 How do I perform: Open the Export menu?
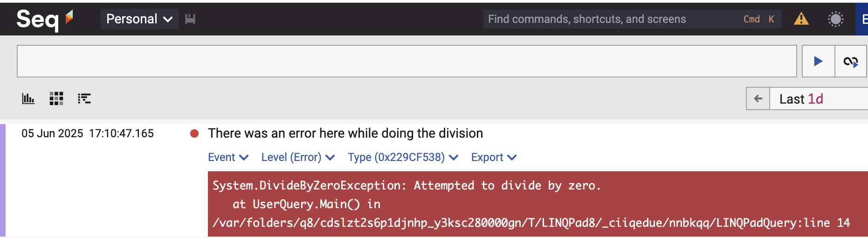494,157
